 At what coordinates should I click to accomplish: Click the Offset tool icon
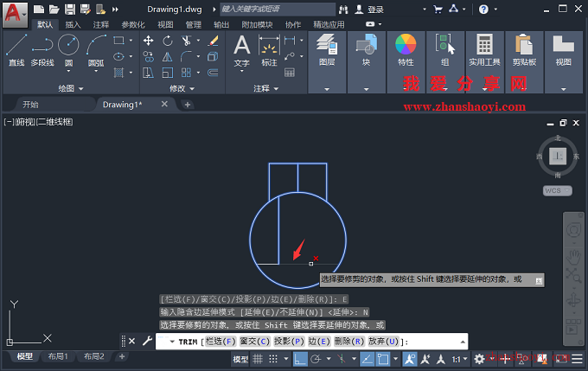(213, 73)
